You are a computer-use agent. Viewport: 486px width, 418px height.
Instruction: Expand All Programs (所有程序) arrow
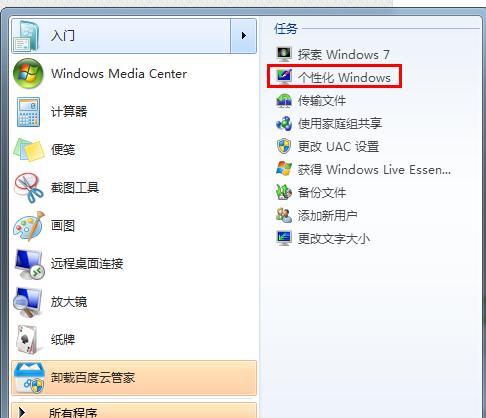(22, 412)
